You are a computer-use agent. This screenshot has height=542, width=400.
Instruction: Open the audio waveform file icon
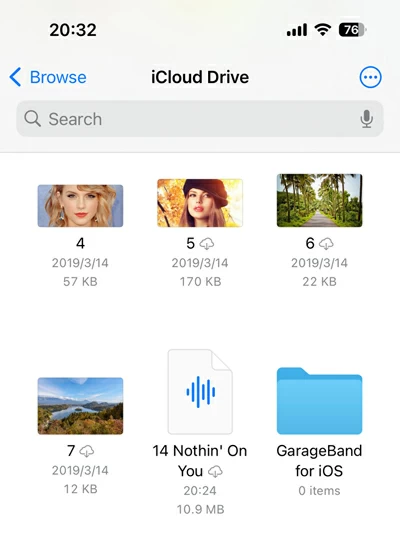pos(200,392)
